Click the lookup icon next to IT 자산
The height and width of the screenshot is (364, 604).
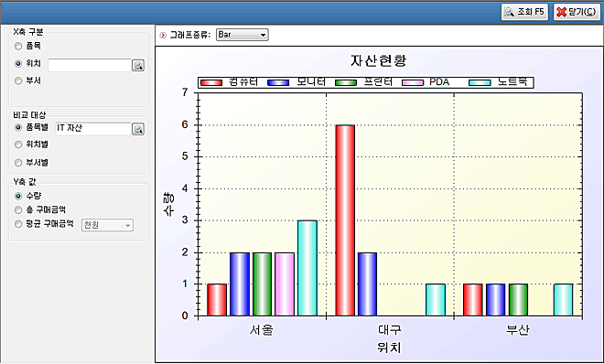click(x=138, y=129)
